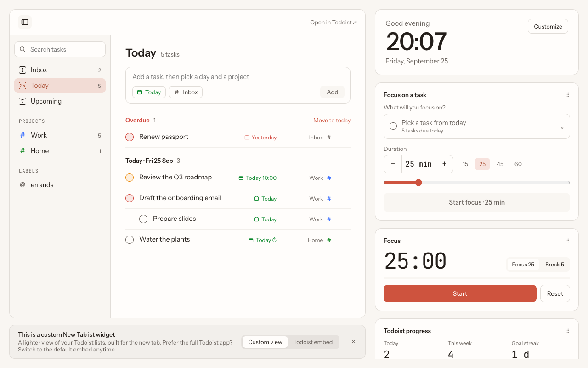Select the Break 5 mode tab
This screenshot has width=588, height=368.
pyautogui.click(x=554, y=264)
